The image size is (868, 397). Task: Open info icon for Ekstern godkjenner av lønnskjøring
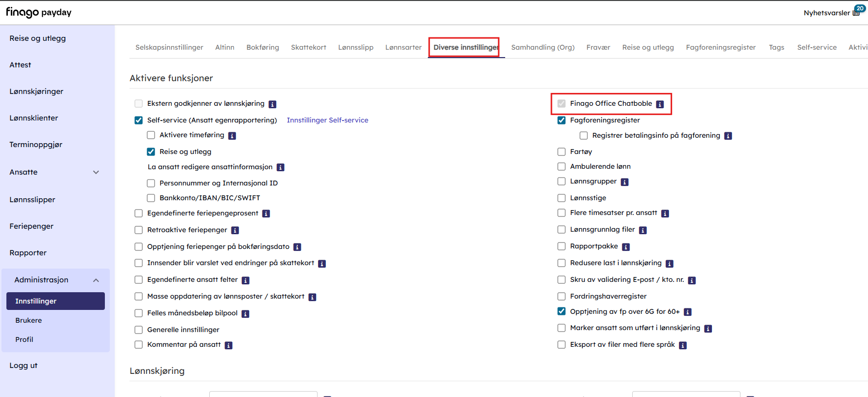(272, 104)
